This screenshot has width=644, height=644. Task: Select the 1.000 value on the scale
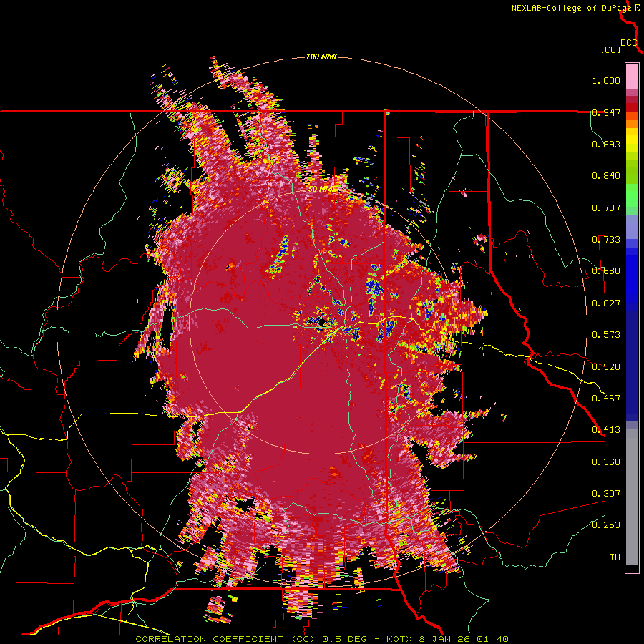(606, 80)
